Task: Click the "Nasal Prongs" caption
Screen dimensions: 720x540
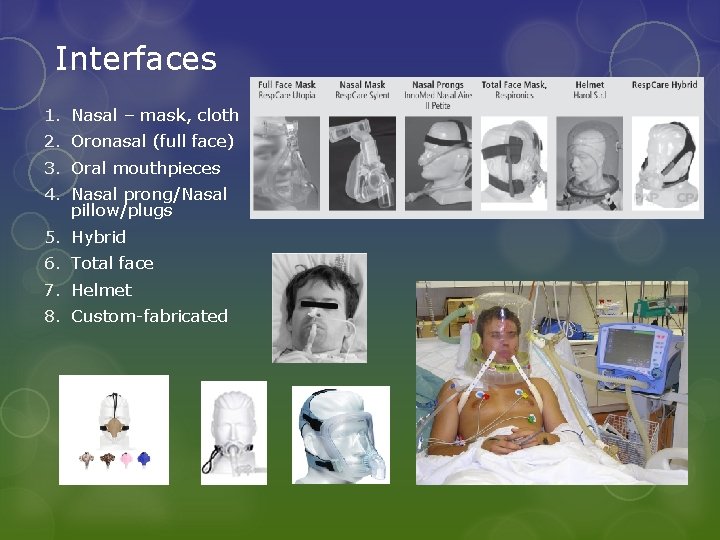Action: (438, 84)
